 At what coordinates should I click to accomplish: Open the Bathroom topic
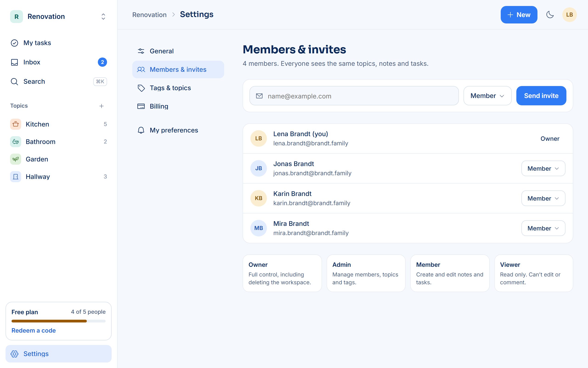pos(59,142)
